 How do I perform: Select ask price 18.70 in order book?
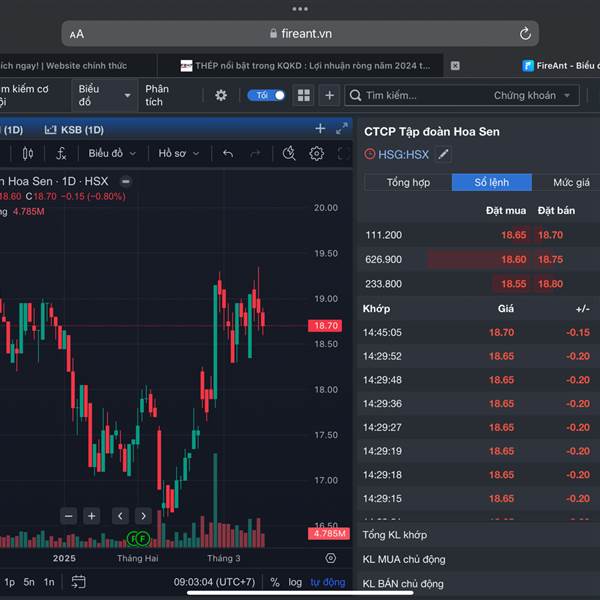[550, 235]
